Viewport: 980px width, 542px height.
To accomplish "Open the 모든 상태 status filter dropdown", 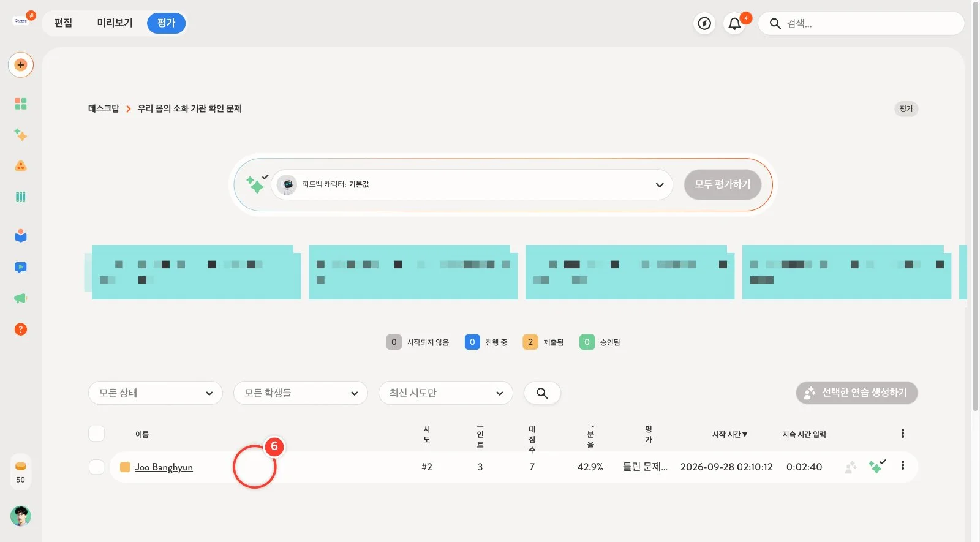I will (156, 393).
